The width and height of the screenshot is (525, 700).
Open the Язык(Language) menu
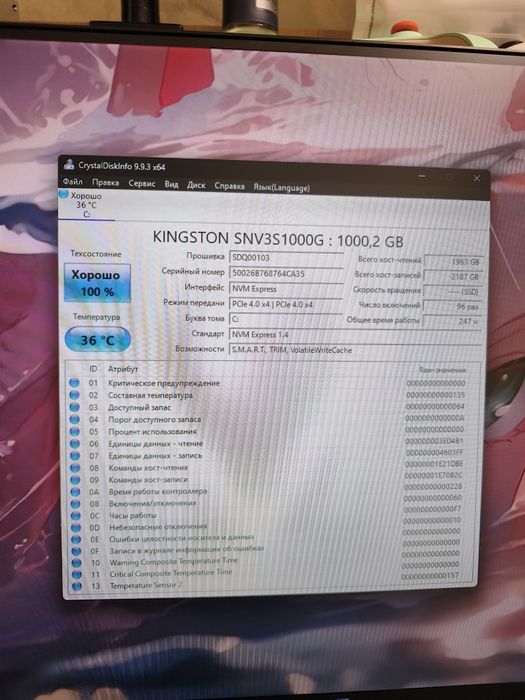point(281,188)
